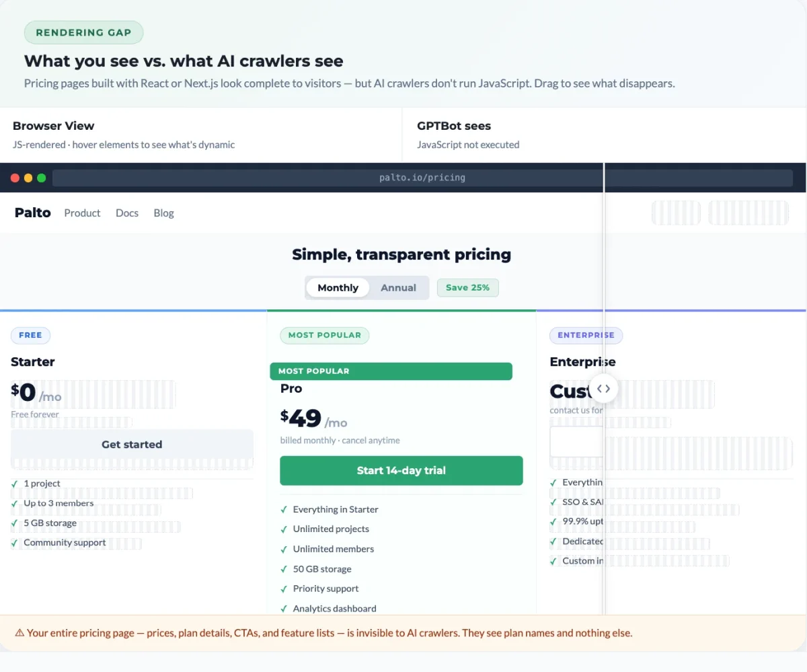Screen dimensions: 807x672
Task: Select the Monthly billing toggle
Action: point(338,288)
